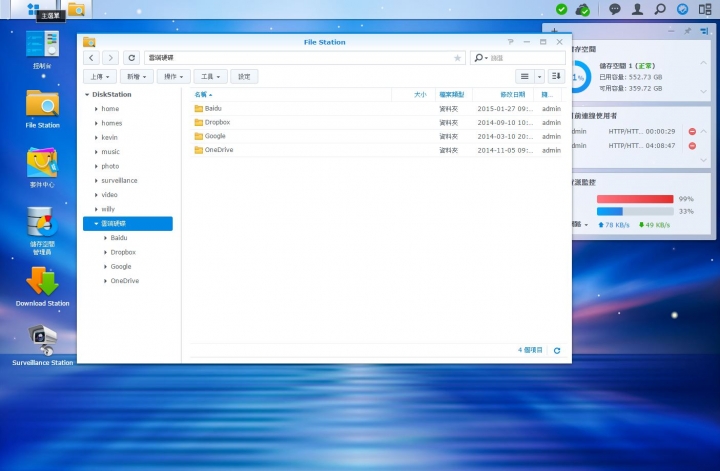Select the Dropbox folder row in the list
Image resolution: width=720 pixels, height=471 pixels.
[x=376, y=123]
